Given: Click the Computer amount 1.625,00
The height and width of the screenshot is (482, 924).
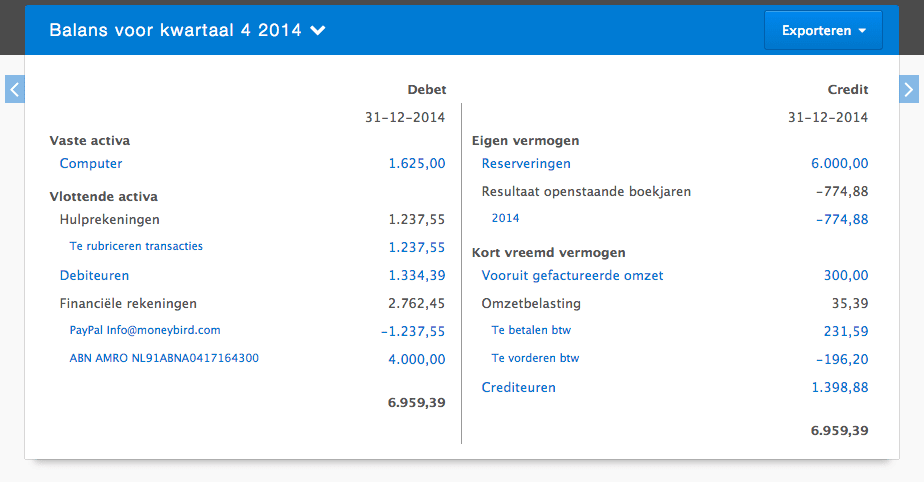Looking at the screenshot, I should [417, 163].
